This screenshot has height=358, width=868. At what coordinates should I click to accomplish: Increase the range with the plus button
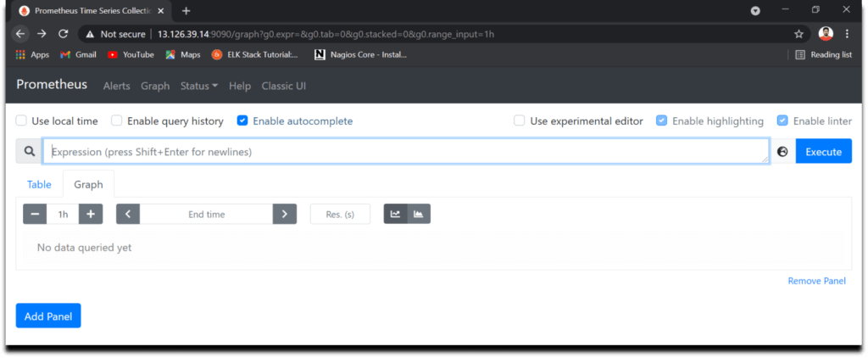click(91, 214)
